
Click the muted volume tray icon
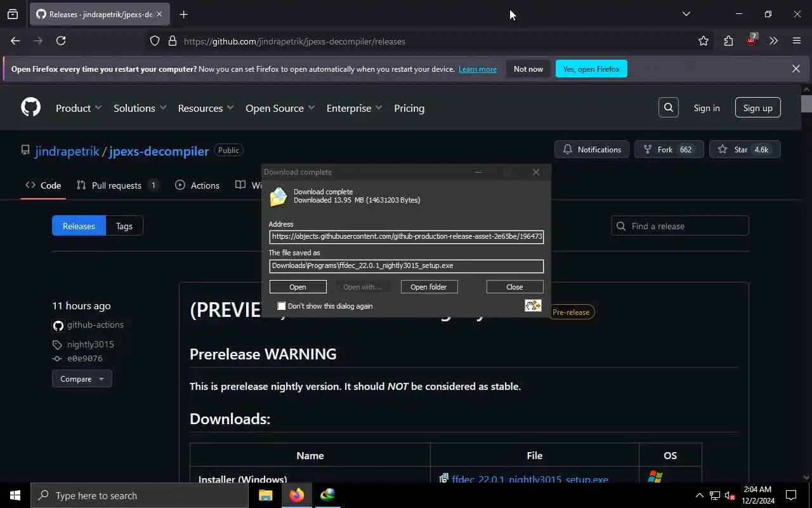coord(730,495)
